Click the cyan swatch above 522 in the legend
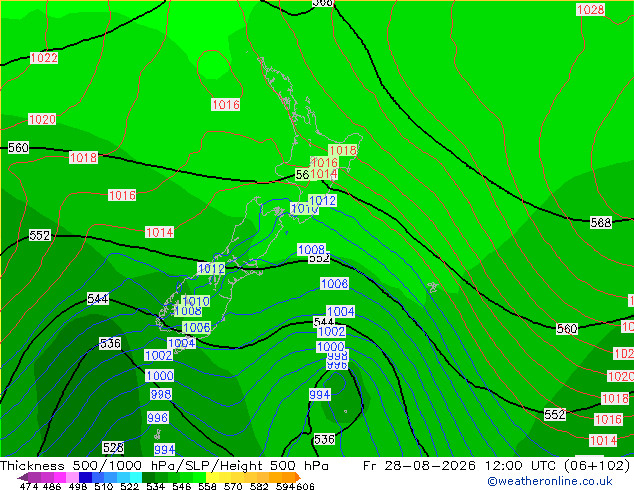Image resolution: width=634 pixels, height=490 pixels. tap(136, 477)
